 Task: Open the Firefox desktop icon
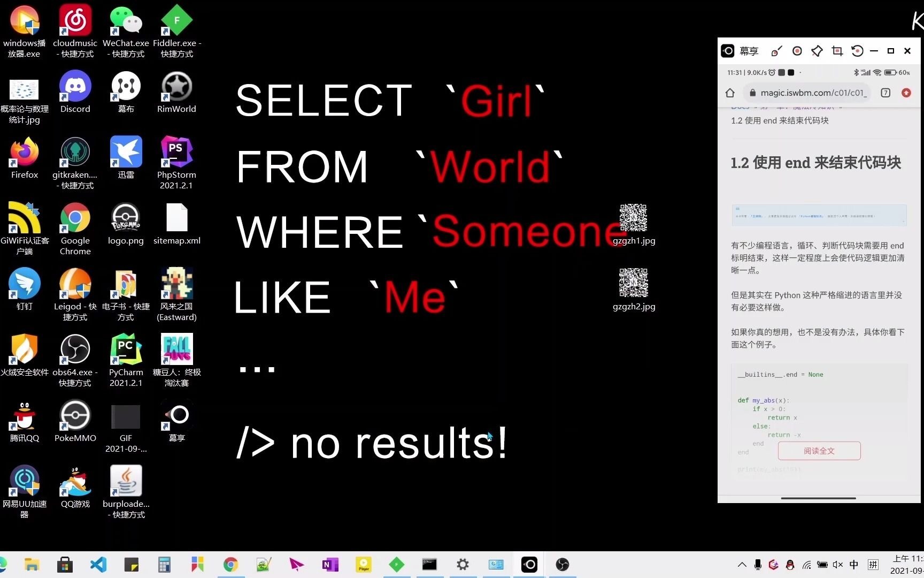coord(24,158)
